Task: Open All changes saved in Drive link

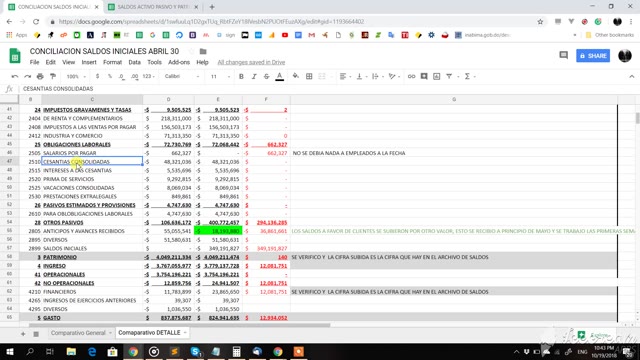Action: [x=251, y=62]
